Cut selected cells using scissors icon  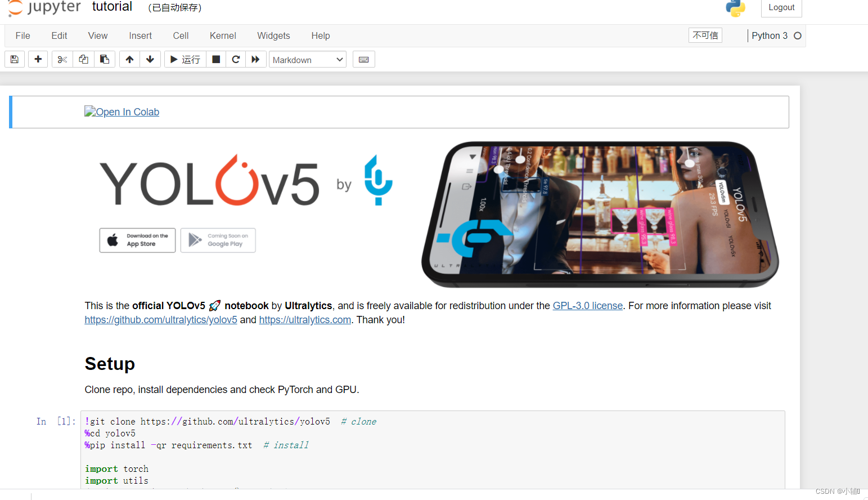[x=62, y=59]
